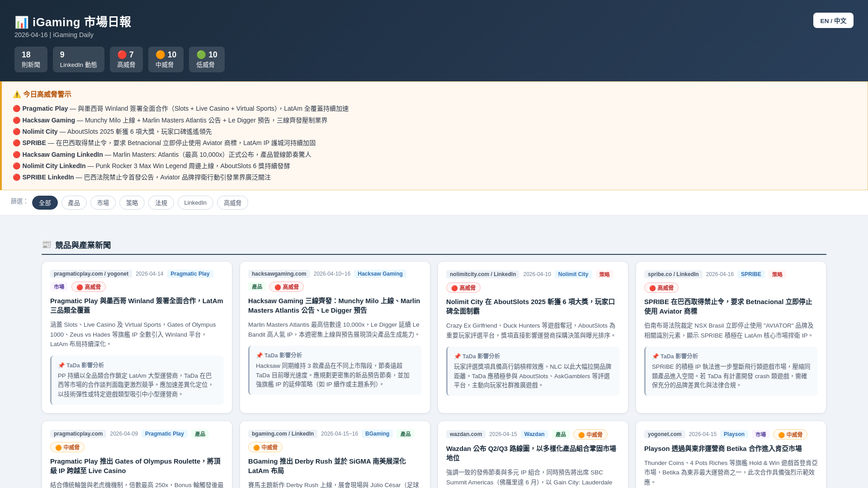The image size is (868, 488).
Task: Filter news by 產品
Action: coord(74,203)
